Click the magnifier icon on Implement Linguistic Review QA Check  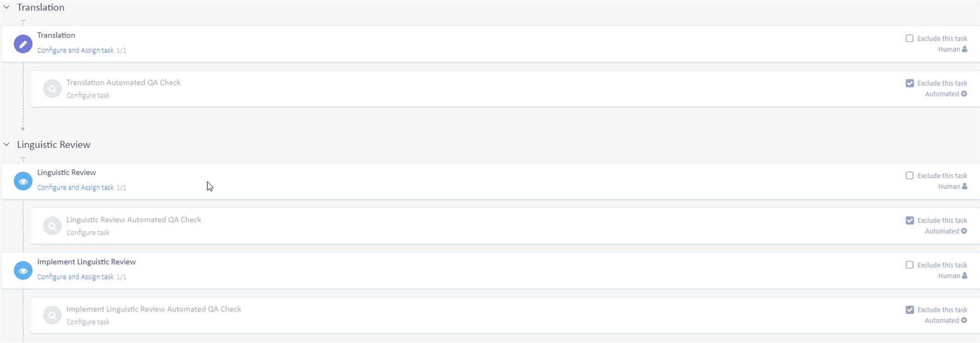[52, 315]
